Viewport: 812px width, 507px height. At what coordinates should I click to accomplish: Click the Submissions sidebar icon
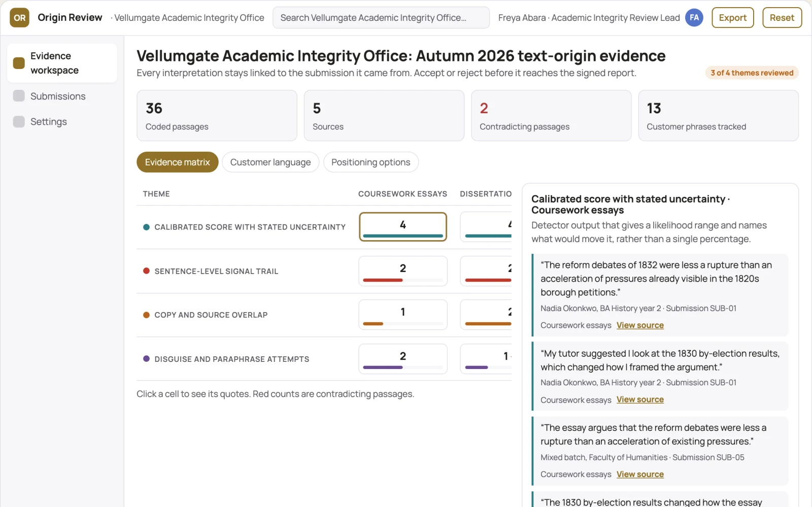point(19,96)
